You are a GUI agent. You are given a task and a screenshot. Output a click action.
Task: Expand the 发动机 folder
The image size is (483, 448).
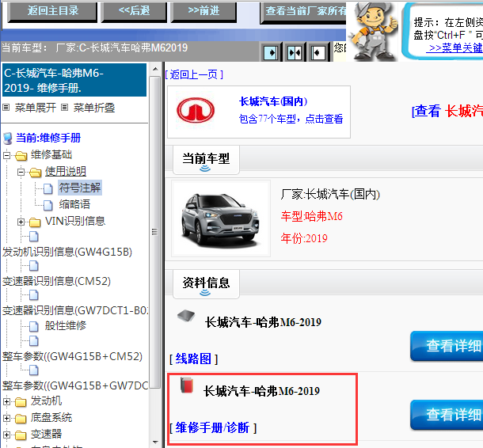[x=7, y=402]
